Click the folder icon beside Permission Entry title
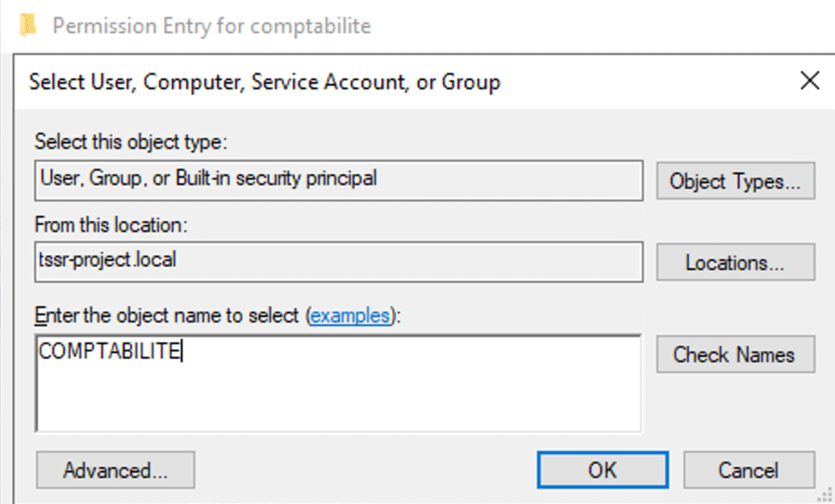835x504 pixels. pyautogui.click(x=28, y=25)
